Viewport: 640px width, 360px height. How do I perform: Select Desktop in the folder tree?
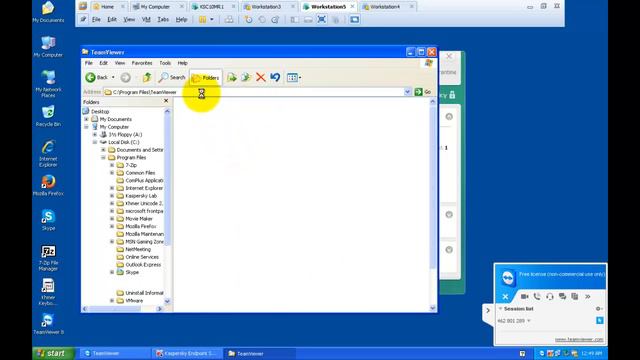[x=100, y=111]
